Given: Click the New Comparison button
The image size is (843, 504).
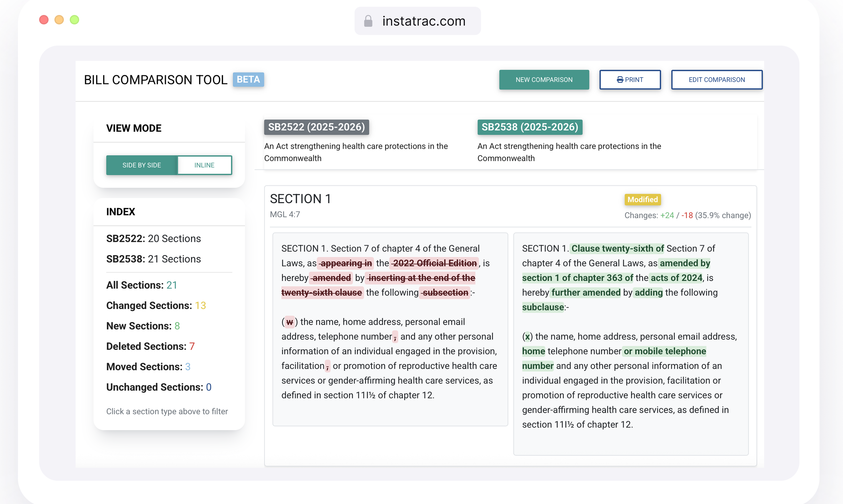Looking at the screenshot, I should click(x=544, y=79).
